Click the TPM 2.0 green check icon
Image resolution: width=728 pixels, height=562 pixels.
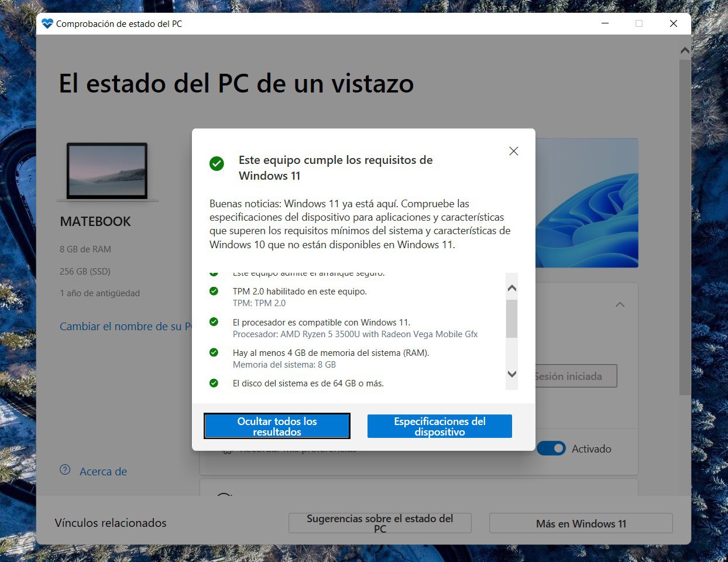(x=214, y=291)
